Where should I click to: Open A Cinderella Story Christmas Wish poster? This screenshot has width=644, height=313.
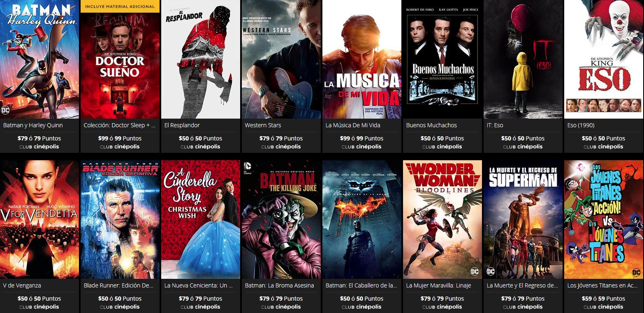click(x=201, y=220)
